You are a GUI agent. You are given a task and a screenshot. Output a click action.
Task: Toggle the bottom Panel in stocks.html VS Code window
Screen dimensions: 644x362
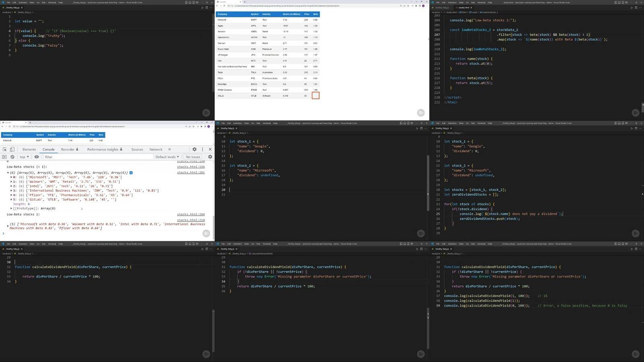619,2
